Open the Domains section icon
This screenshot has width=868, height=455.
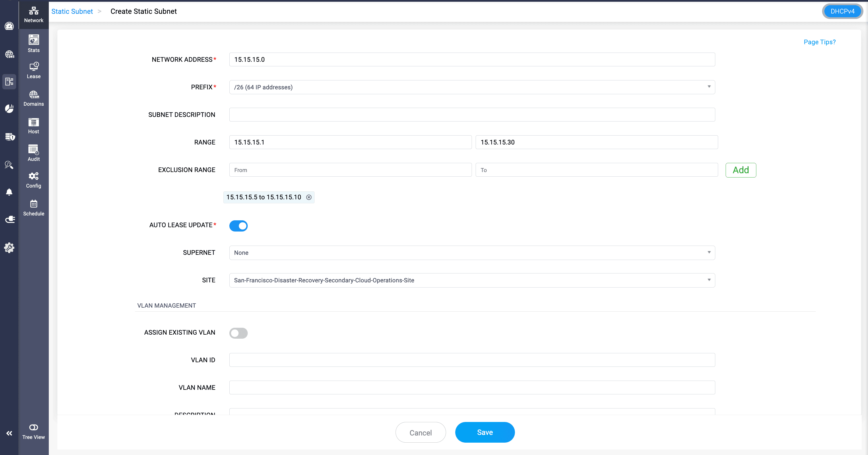[x=33, y=95]
